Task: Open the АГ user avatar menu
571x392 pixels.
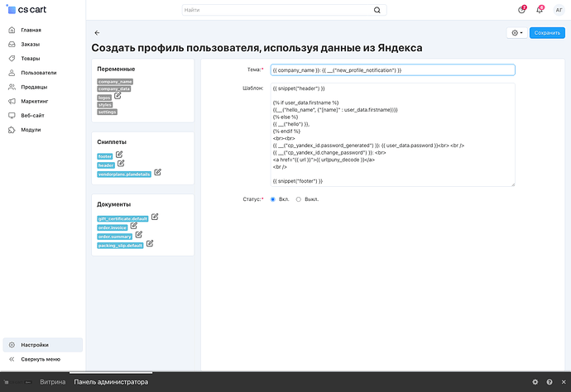Action: tap(559, 10)
